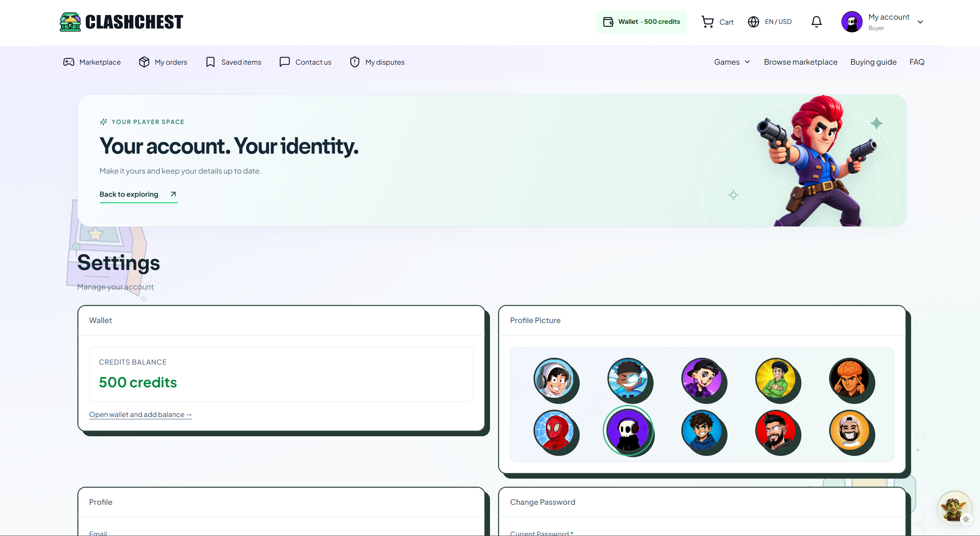The image size is (980, 536).
Task: Click the 500 credits balance text
Action: pos(138,382)
